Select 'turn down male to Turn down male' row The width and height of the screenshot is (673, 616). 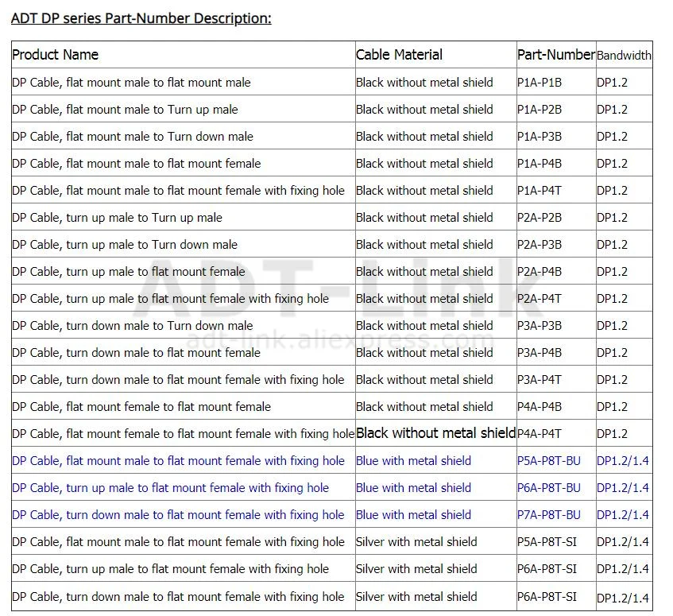[332, 325]
